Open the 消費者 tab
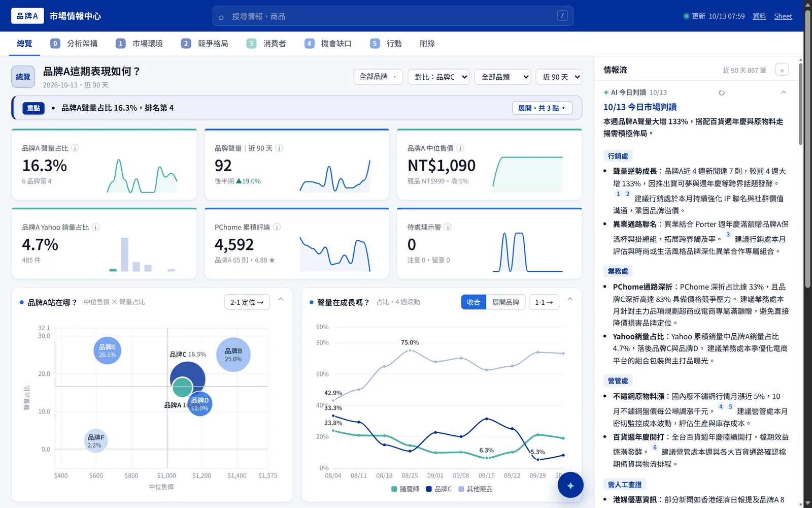Image resolution: width=812 pixels, height=508 pixels. pos(266,44)
